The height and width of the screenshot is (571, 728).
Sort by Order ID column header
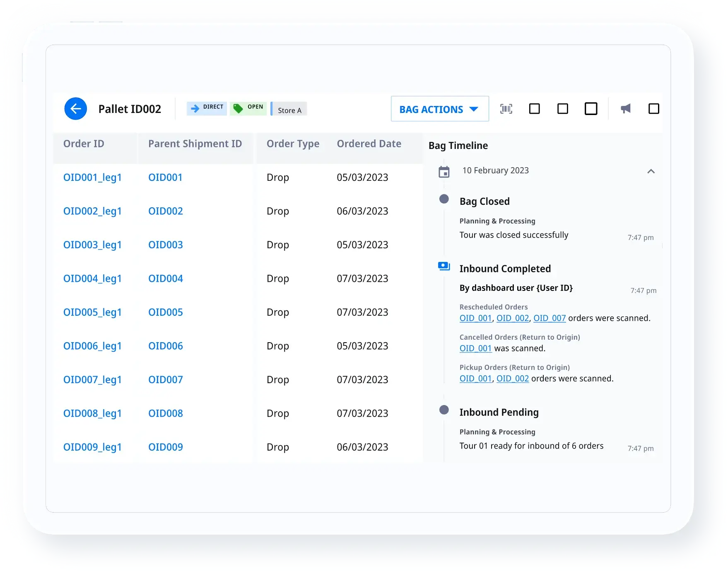(84, 144)
